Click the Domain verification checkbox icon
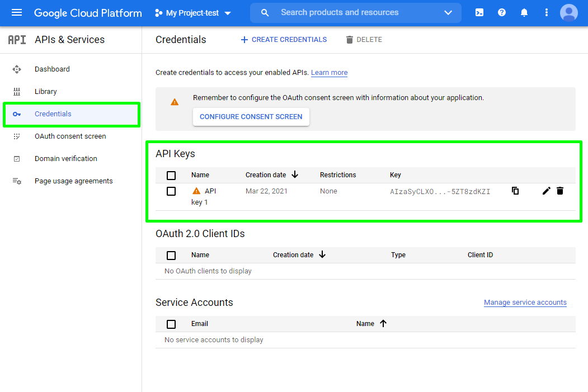 pyautogui.click(x=17, y=159)
